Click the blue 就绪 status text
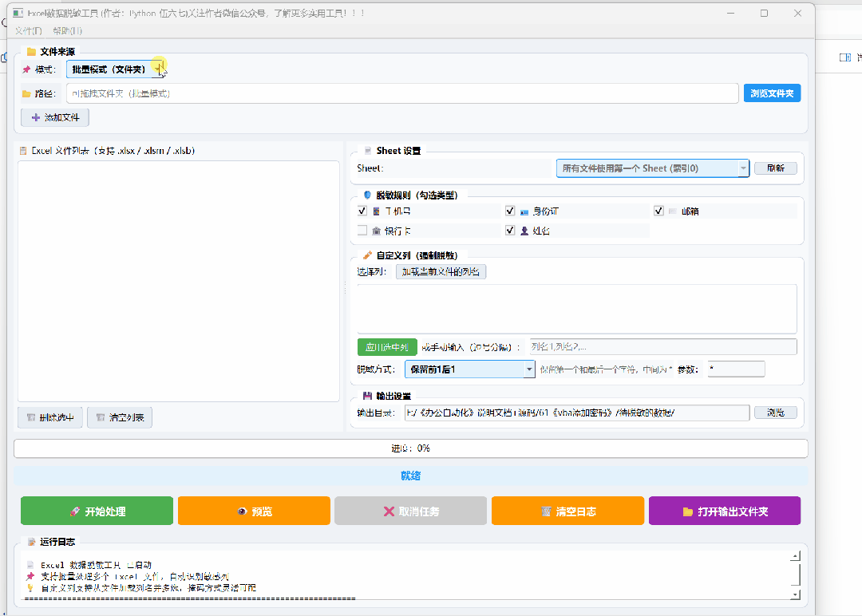The height and width of the screenshot is (616, 862). (411, 476)
